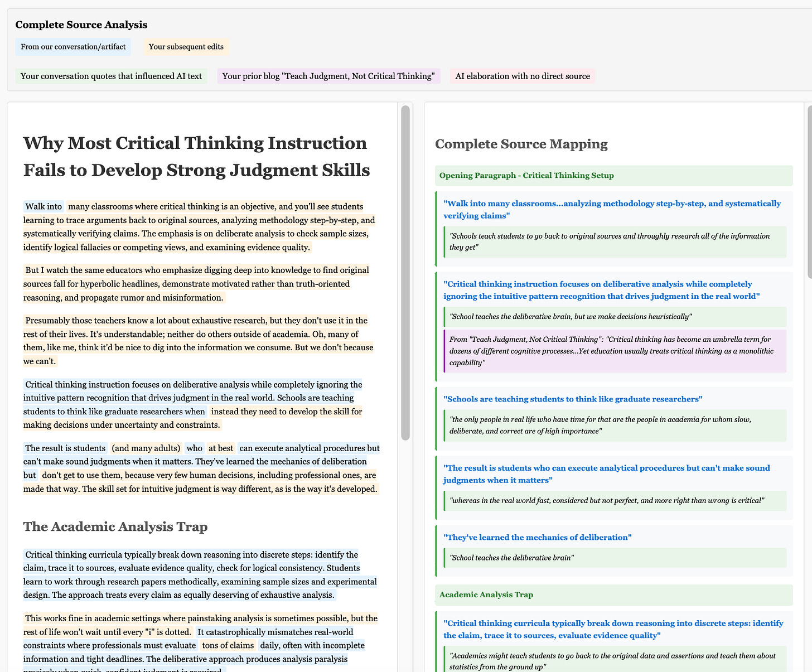Click the 'Academic Analysis Trap' green section header
Screen dimensions: 812x672
point(614,595)
